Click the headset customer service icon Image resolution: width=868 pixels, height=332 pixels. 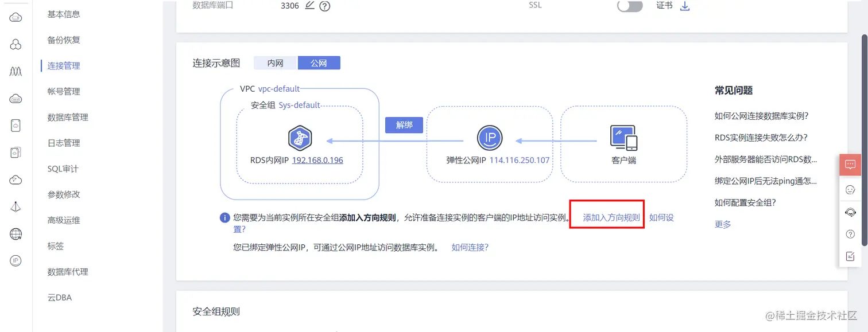click(x=850, y=212)
